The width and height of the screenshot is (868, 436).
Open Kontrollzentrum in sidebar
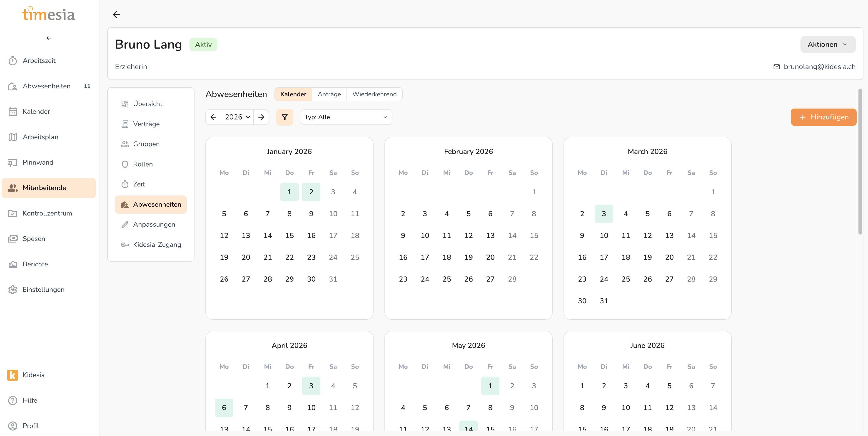(x=47, y=213)
